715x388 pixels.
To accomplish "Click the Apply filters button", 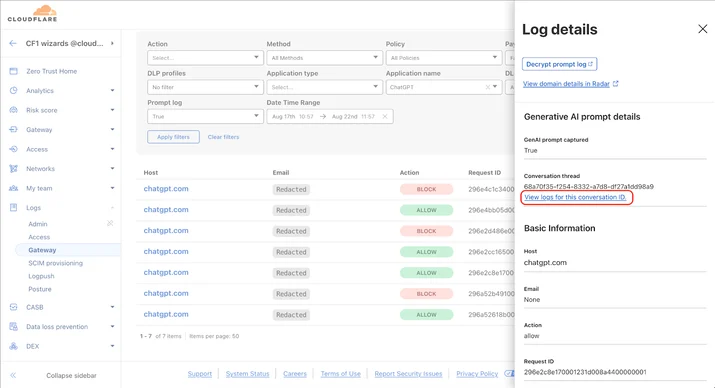I will point(173,137).
